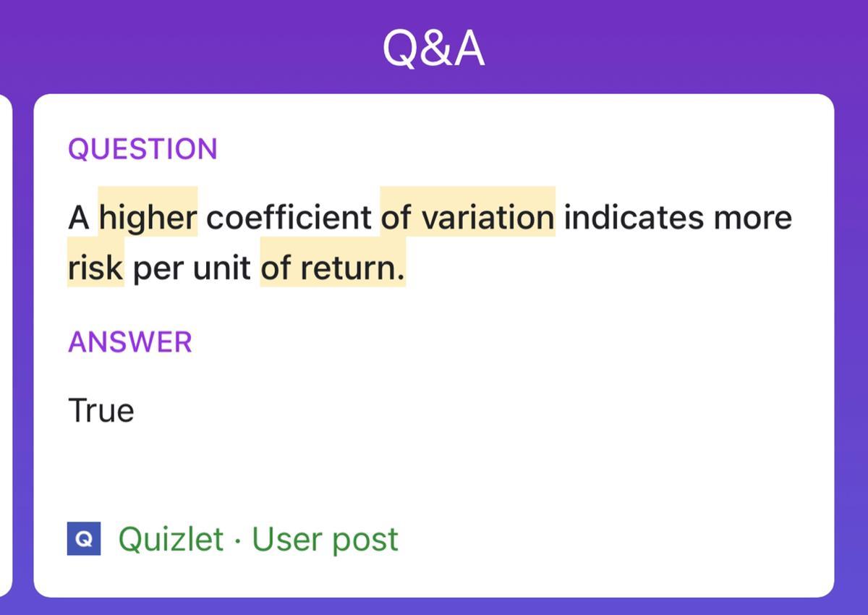The width and height of the screenshot is (868, 615).
Task: Select the ANSWER label
Action: [x=130, y=342]
